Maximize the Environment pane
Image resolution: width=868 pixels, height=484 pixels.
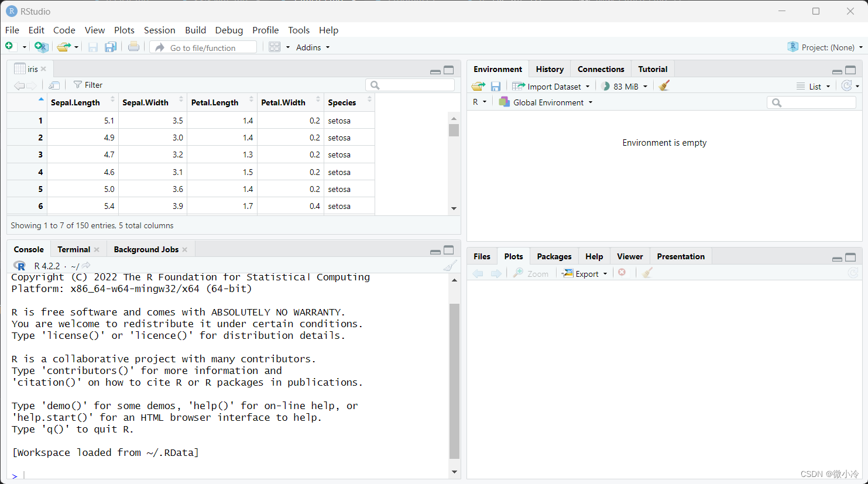[x=850, y=70]
